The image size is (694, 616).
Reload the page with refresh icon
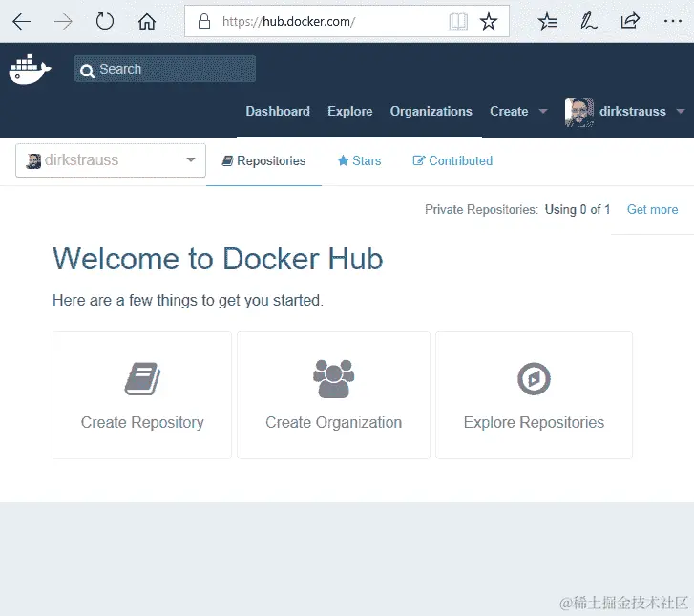[x=105, y=21]
